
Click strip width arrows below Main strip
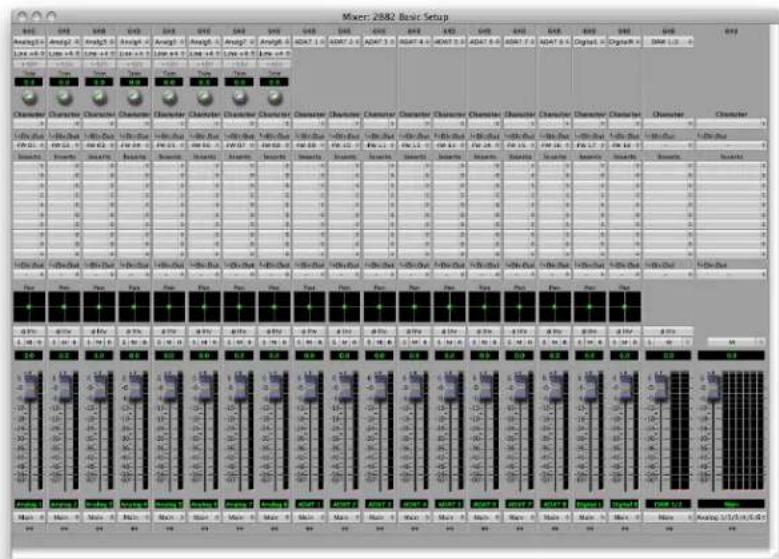pyautogui.click(x=731, y=529)
